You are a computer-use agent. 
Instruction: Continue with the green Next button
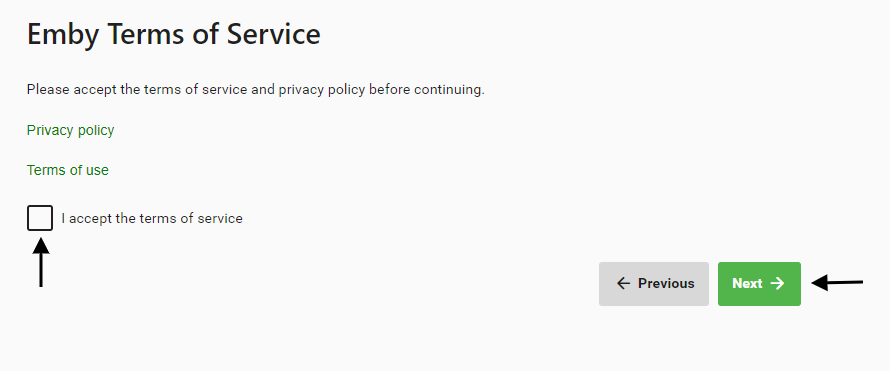click(759, 284)
